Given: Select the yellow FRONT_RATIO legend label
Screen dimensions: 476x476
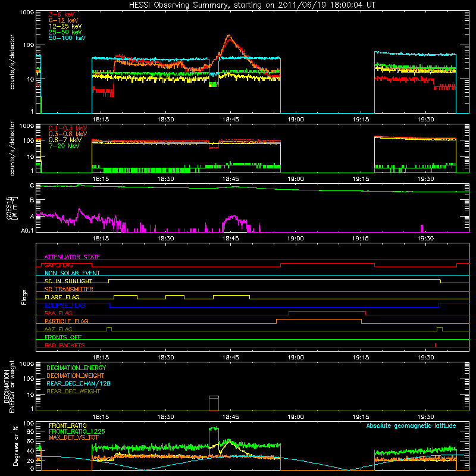Looking at the screenshot, I should click(68, 425).
